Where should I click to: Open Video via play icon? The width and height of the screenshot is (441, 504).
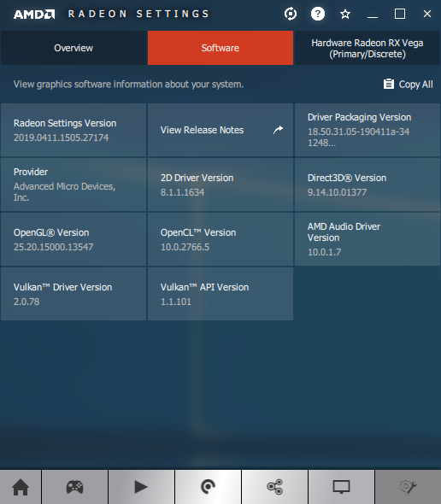(x=141, y=487)
